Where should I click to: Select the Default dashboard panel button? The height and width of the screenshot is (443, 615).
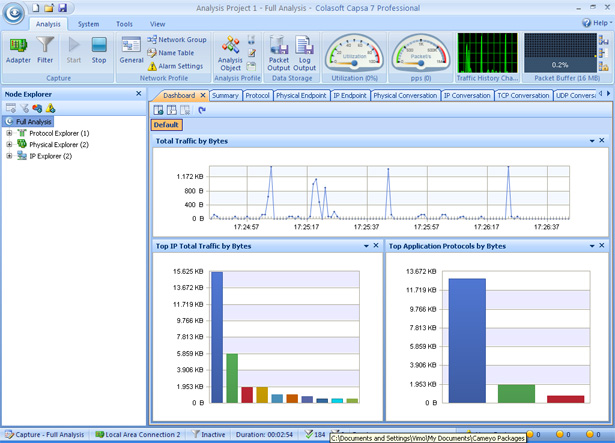(x=166, y=125)
